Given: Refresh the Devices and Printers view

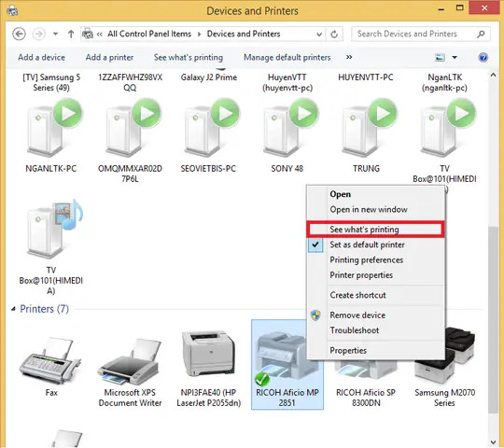Looking at the screenshot, I should coord(334,34).
